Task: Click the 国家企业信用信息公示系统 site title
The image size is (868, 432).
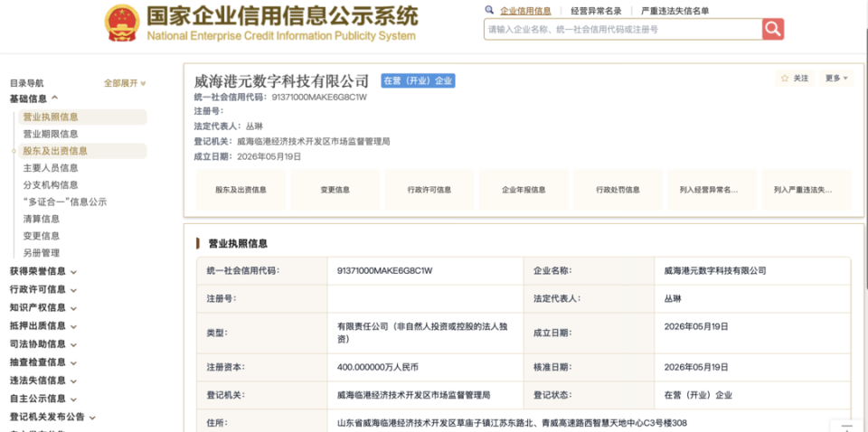Action: coord(282,16)
